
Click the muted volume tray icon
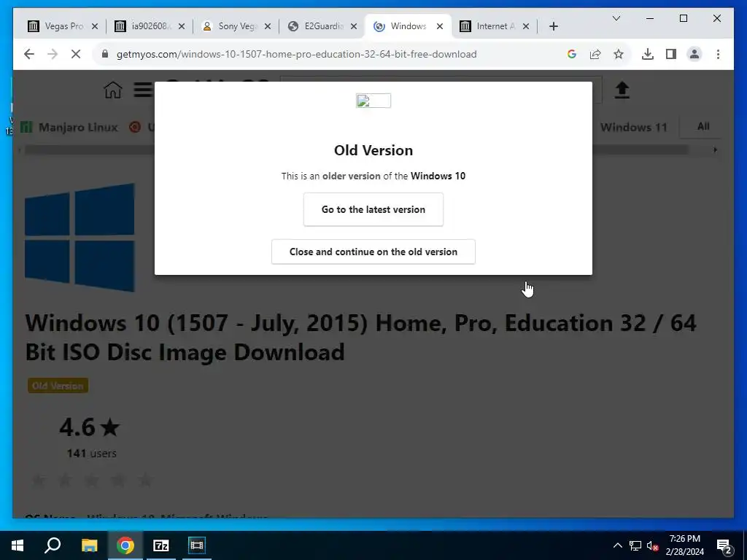pyautogui.click(x=652, y=545)
